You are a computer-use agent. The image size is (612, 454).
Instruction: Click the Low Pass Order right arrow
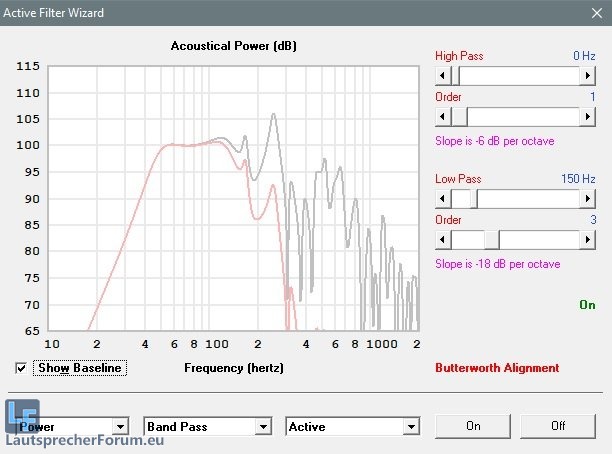click(588, 240)
